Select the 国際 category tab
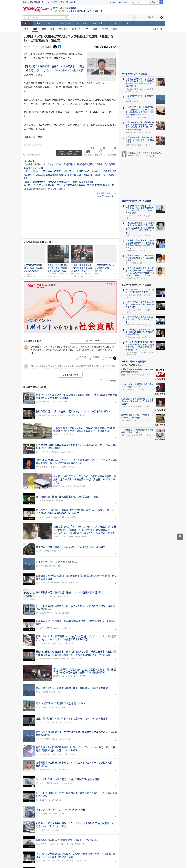186x868 pixels. click(44, 29)
